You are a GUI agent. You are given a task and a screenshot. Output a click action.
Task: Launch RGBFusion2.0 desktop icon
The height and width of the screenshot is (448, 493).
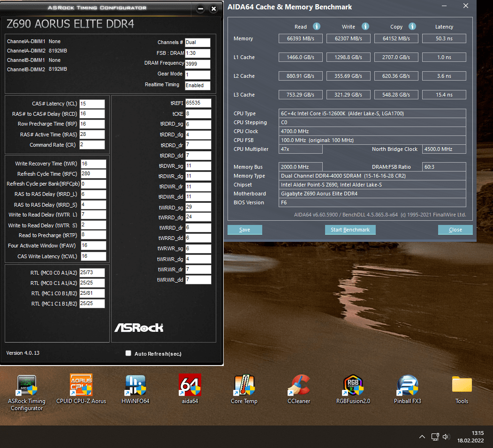pyautogui.click(x=353, y=389)
